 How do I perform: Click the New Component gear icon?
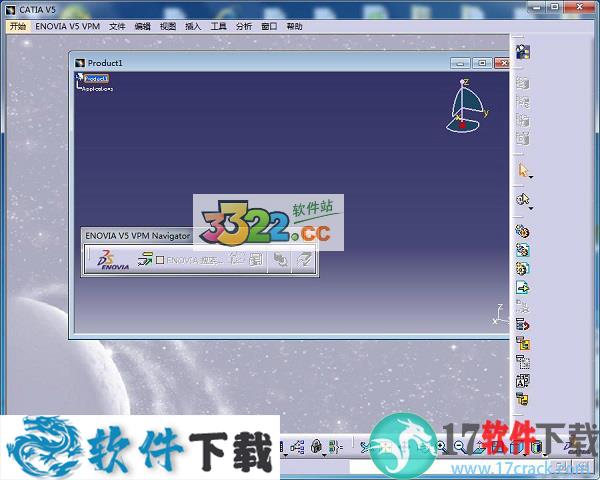click(x=522, y=231)
